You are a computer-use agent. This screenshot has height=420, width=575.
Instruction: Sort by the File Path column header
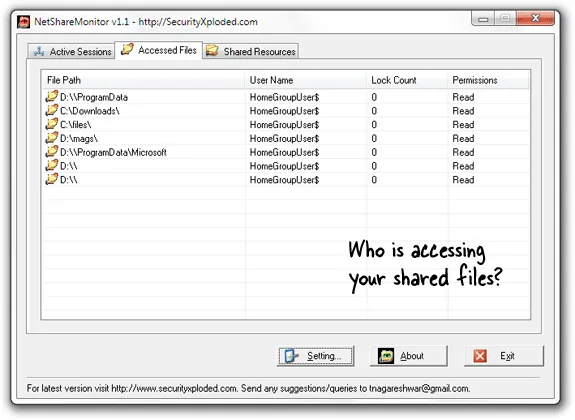click(143, 80)
